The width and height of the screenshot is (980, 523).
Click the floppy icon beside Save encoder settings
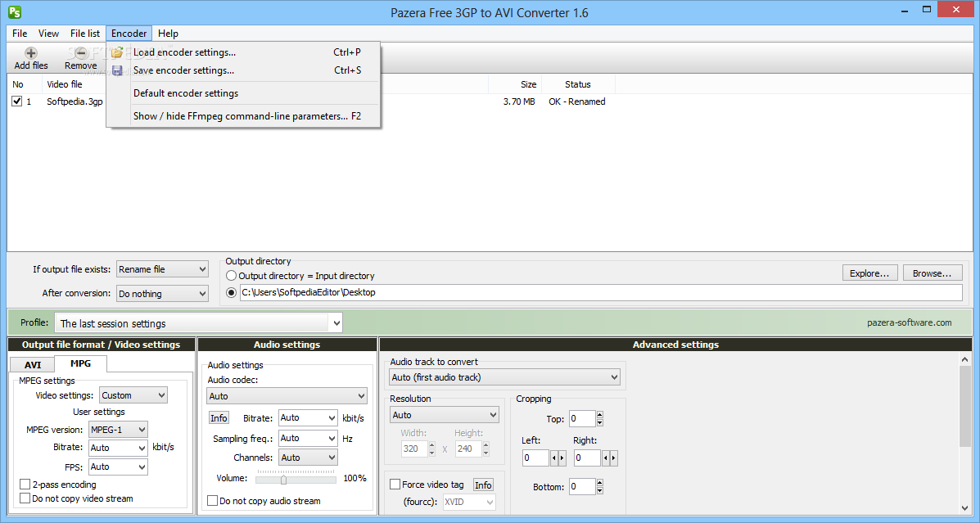point(117,70)
